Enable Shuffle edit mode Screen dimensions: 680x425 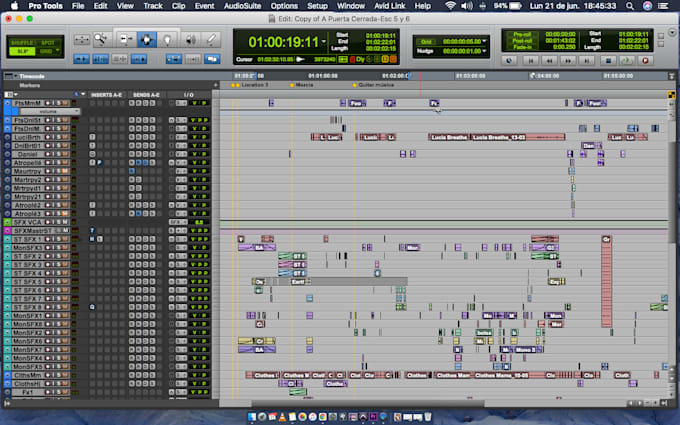pyautogui.click(x=22, y=42)
